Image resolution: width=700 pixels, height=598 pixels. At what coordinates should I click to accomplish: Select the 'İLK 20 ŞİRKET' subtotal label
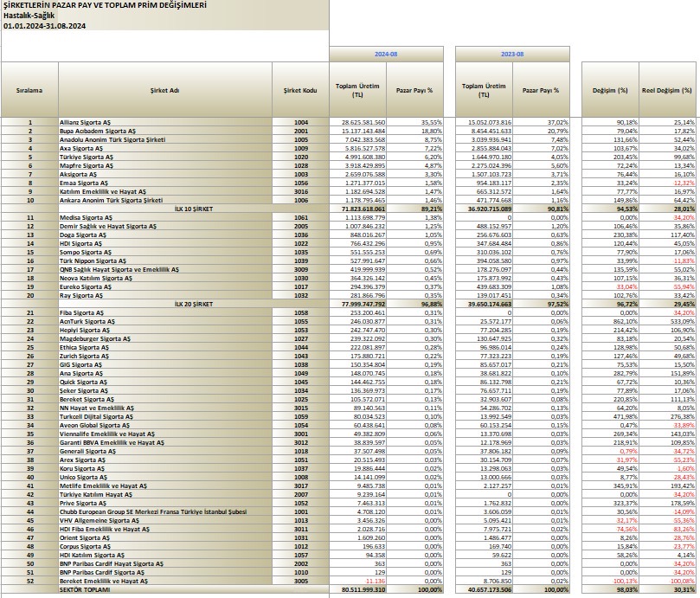click(194, 304)
